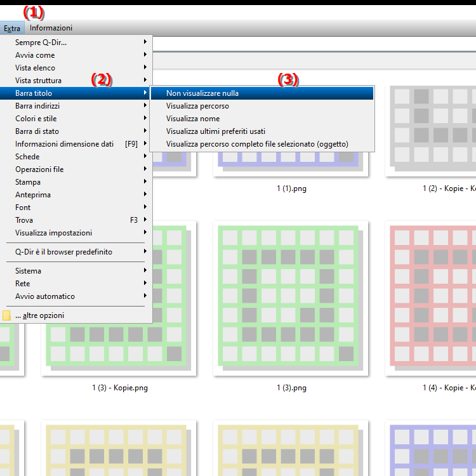Open Informazioni dimensione dati submenu
This screenshot has height=476, width=476.
tap(76, 144)
